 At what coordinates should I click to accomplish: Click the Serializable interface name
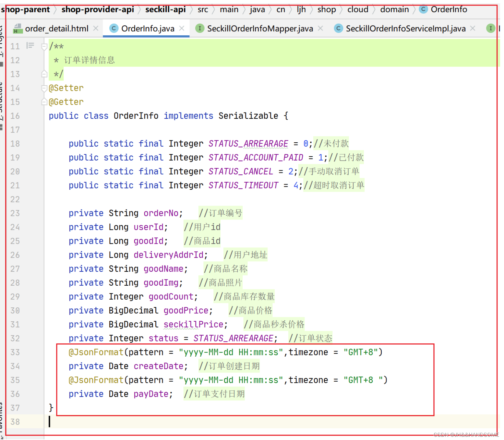[248, 116]
